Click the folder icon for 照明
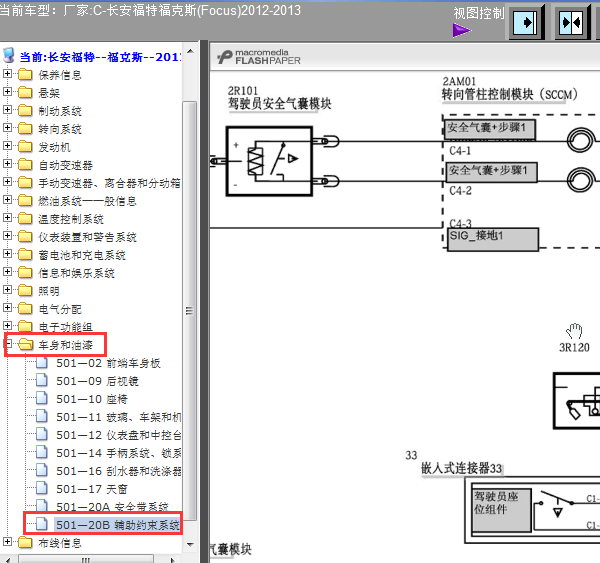The height and width of the screenshot is (563, 600). pos(25,290)
